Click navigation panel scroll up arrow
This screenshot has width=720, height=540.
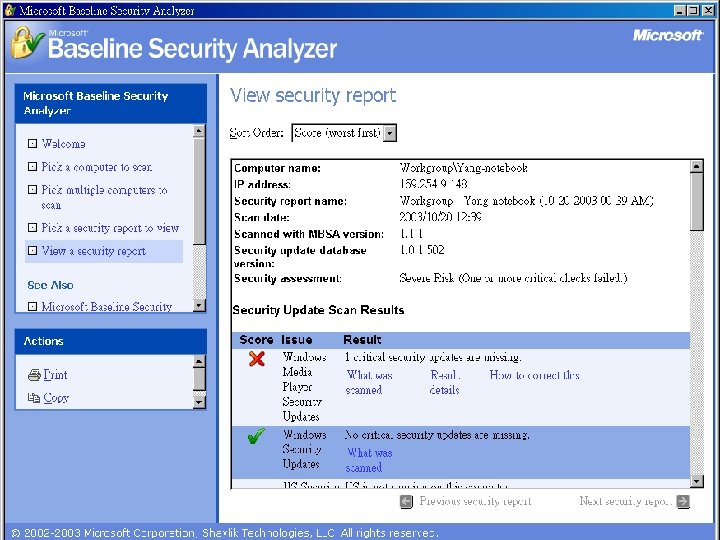tap(199, 131)
